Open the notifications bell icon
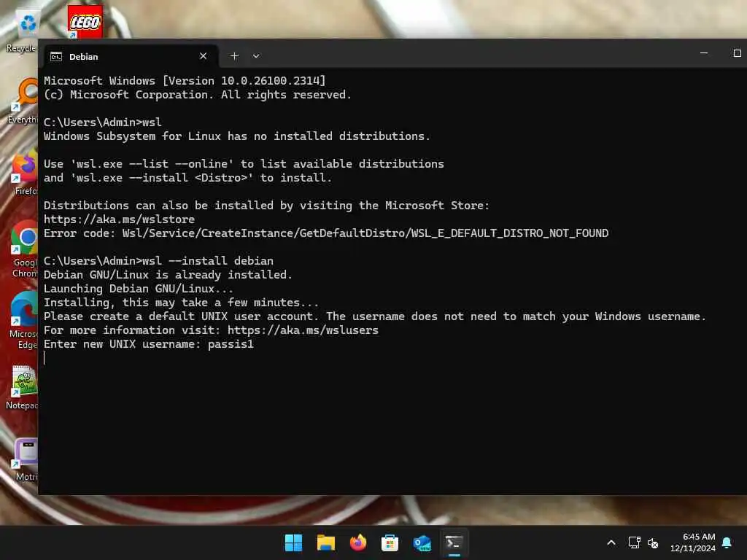The height and width of the screenshot is (560, 747). (x=727, y=542)
